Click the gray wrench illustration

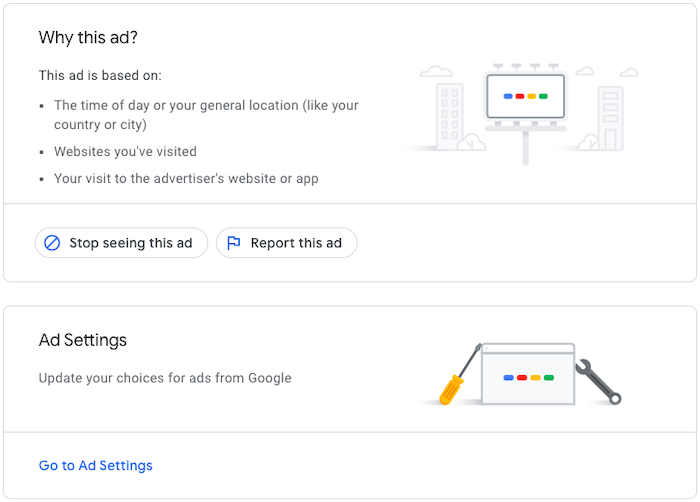(x=598, y=382)
